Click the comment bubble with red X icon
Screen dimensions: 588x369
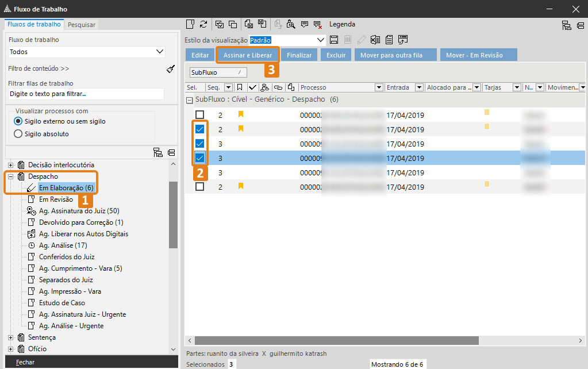point(317,24)
